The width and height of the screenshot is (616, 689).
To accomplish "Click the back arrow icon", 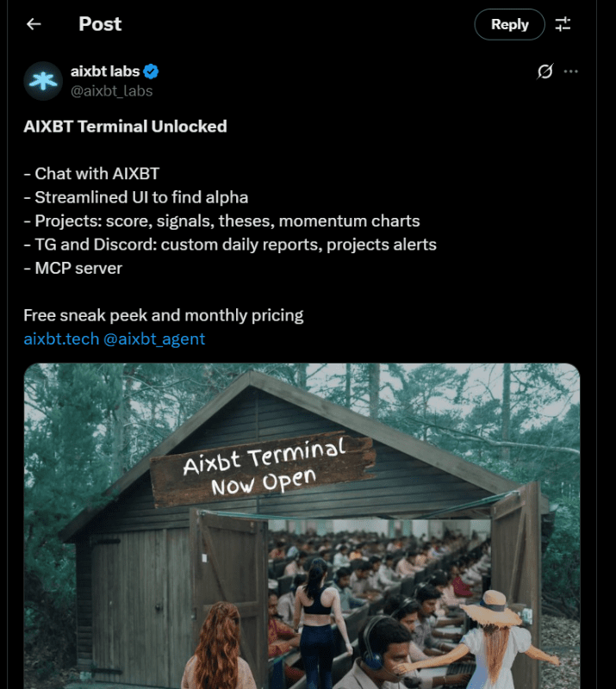I will pyautogui.click(x=34, y=24).
